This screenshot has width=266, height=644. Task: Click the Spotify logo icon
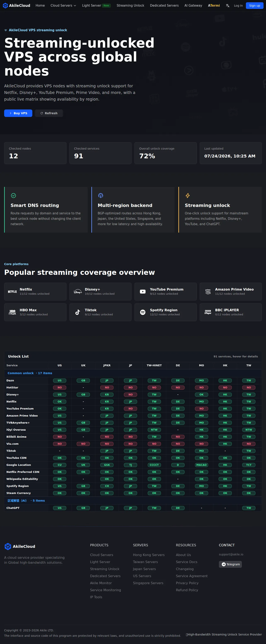[x=143, y=312]
